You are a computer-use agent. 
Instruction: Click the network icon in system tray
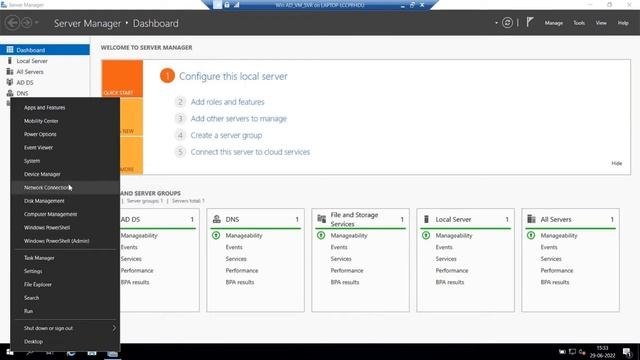click(572, 352)
